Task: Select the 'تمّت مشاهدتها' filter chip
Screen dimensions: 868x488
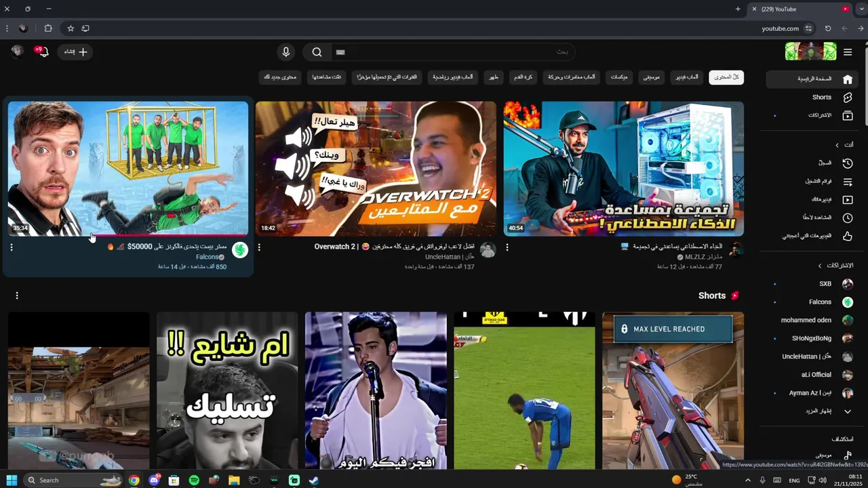Action: (x=327, y=77)
